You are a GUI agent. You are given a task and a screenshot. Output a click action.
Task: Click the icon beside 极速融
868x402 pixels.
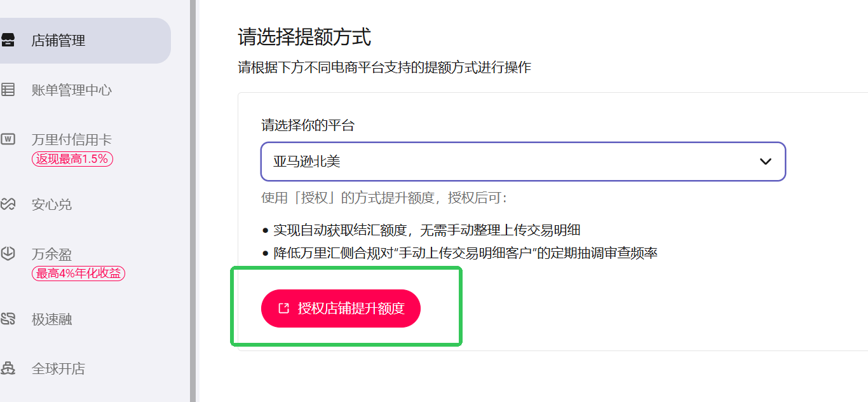click(x=8, y=319)
